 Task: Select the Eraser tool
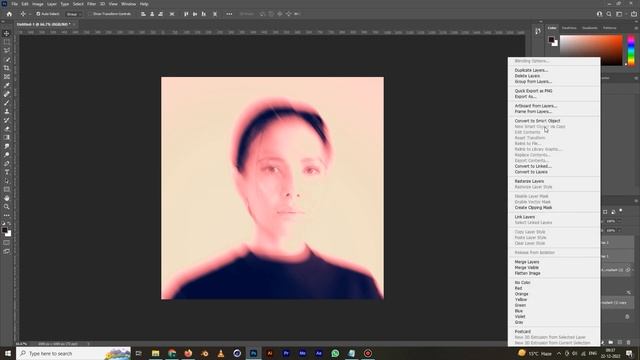pos(7,129)
